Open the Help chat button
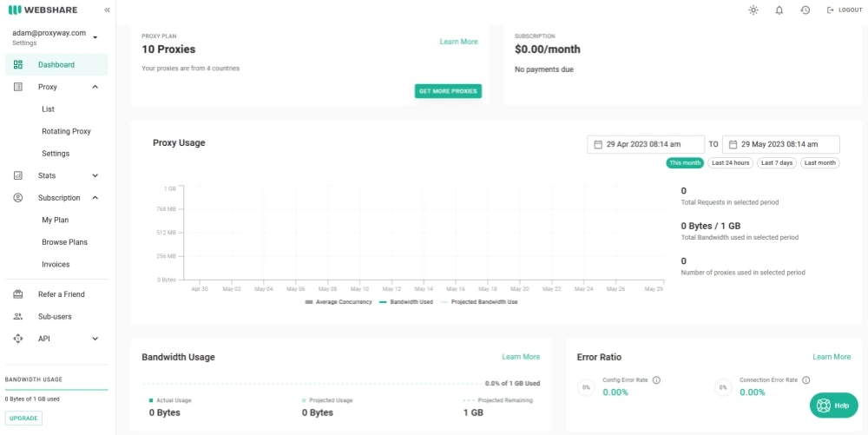 (833, 405)
